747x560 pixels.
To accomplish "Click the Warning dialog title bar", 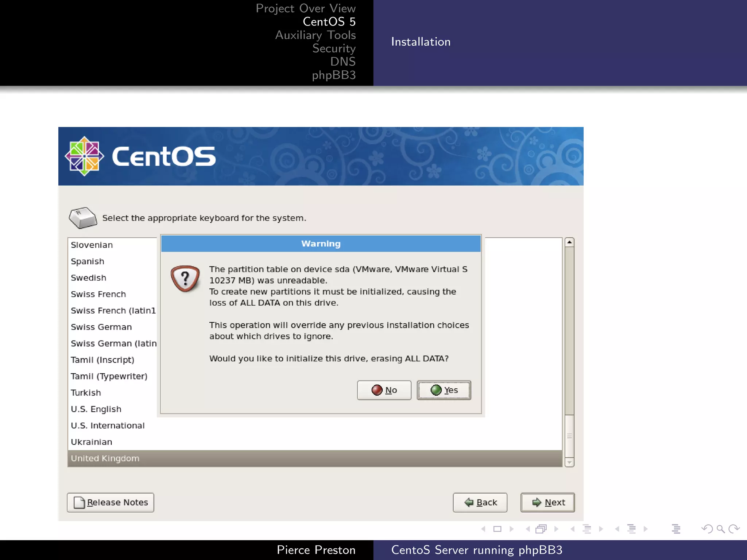I will coord(321,244).
